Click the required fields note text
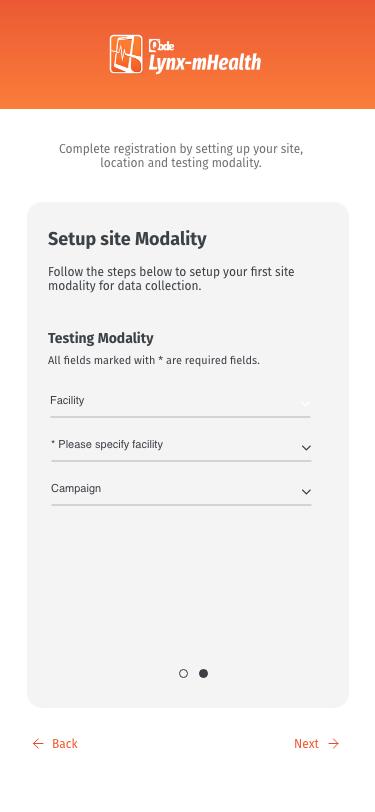 point(154,360)
